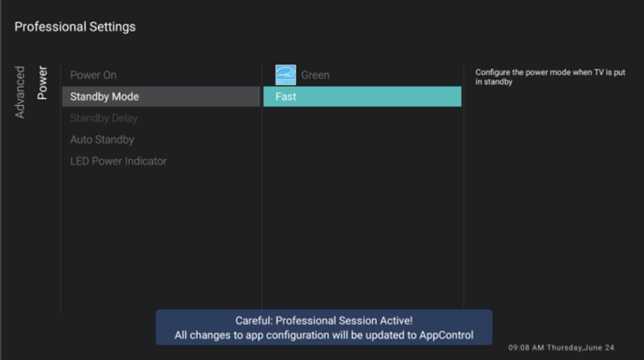Viewport: 644px width, 360px height.
Task: Select the Power vertical tab
Action: pos(43,83)
